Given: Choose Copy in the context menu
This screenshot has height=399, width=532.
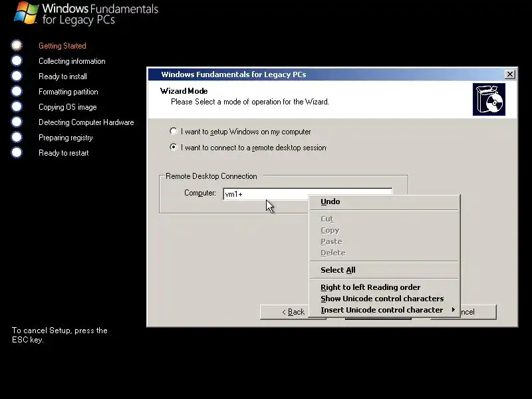Looking at the screenshot, I should click(x=384, y=230).
